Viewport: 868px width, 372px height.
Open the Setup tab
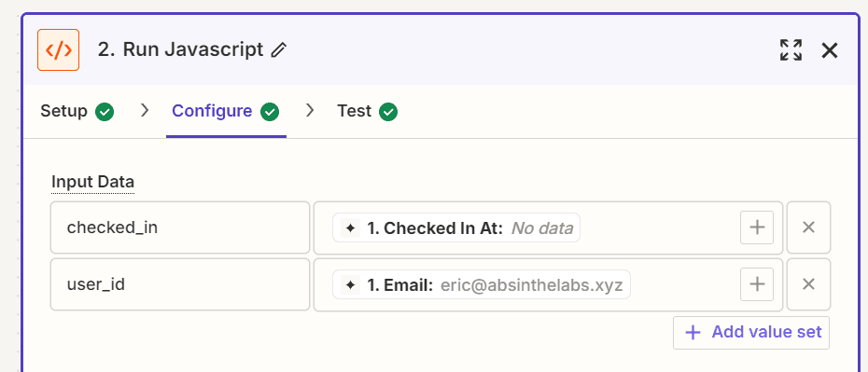coord(77,111)
